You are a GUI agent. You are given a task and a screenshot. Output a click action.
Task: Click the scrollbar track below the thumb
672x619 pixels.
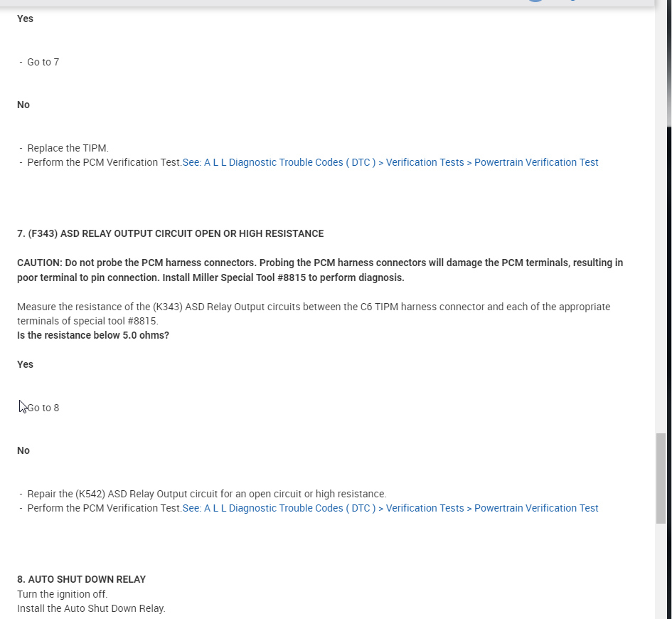click(x=661, y=569)
